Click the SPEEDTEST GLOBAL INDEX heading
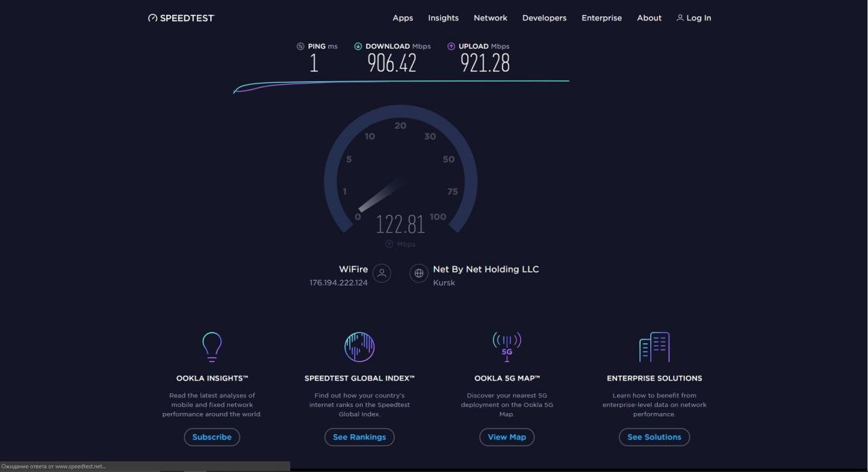Image resolution: width=868 pixels, height=472 pixels. point(359,378)
